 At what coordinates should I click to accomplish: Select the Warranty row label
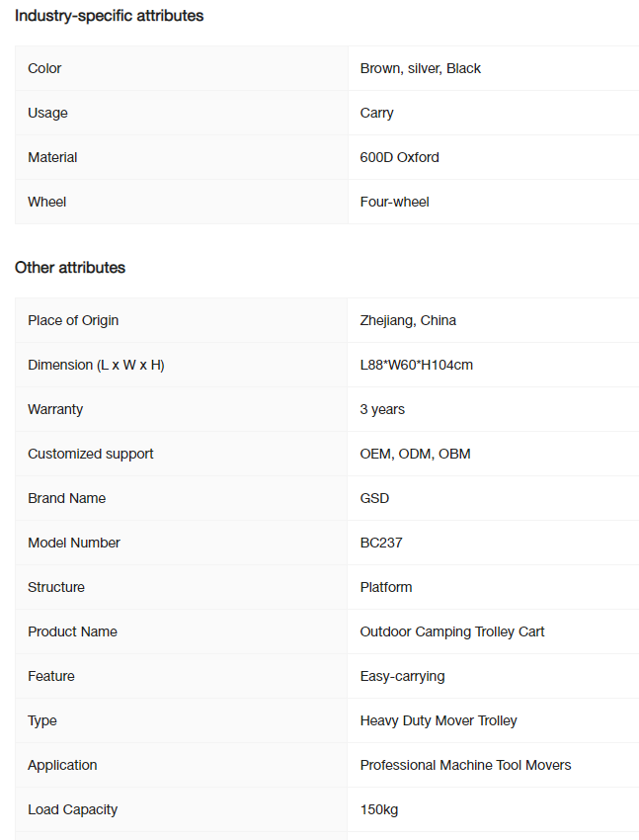(55, 409)
